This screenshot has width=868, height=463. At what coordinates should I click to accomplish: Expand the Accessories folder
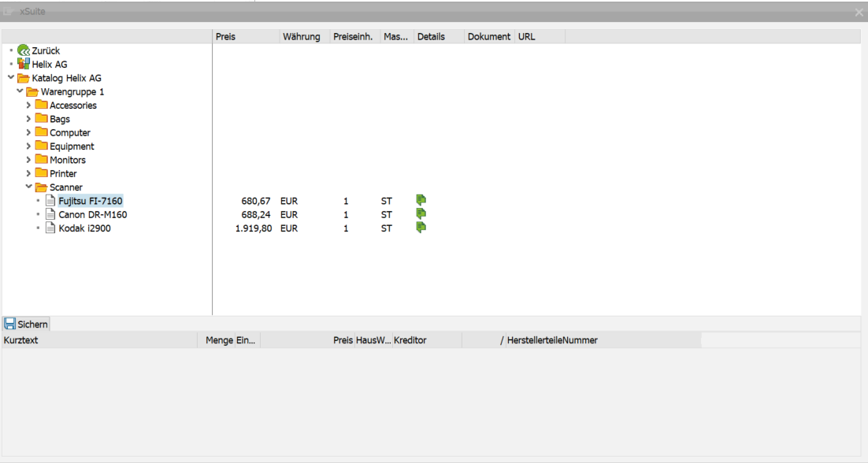pos(29,105)
